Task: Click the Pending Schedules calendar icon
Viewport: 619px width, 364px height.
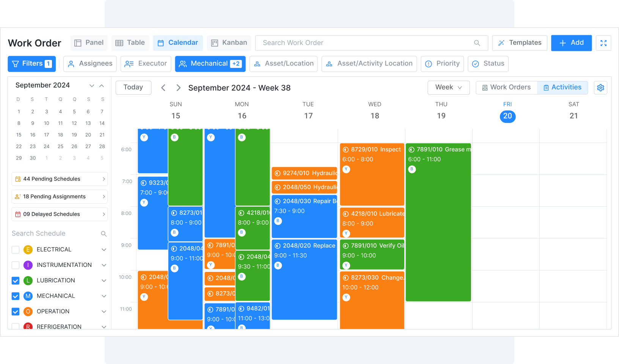Action: point(17,179)
